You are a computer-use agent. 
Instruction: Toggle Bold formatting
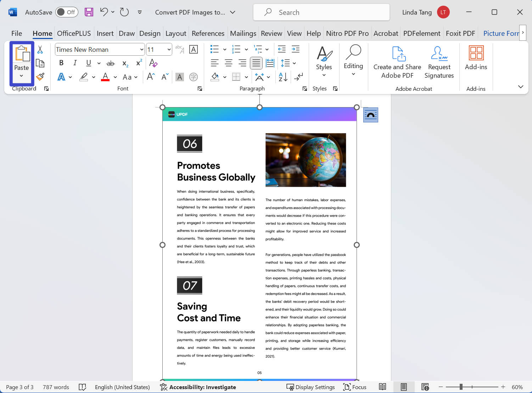click(x=61, y=63)
